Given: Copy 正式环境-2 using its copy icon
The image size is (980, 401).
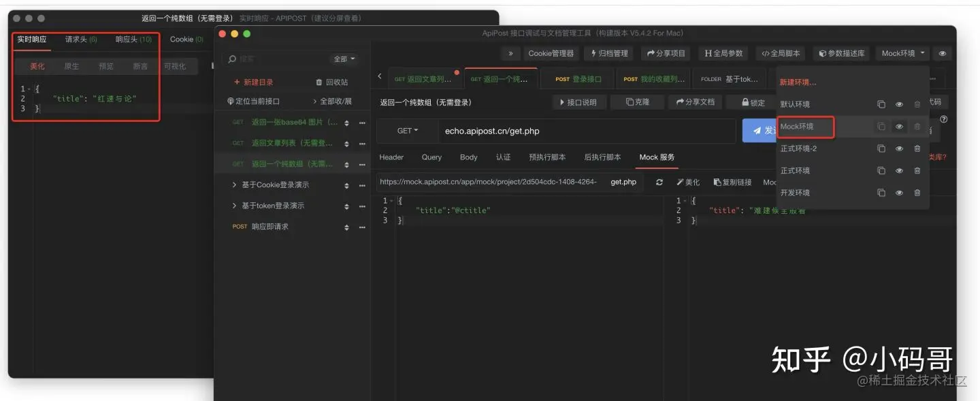Looking at the screenshot, I should (x=881, y=148).
